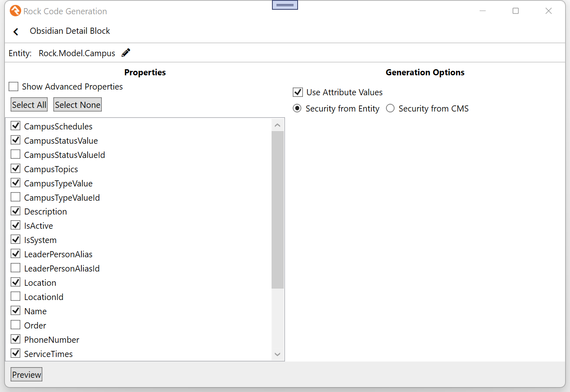570x392 pixels.
Task: Click the Obsidian Detail Block title
Action: [x=70, y=31]
